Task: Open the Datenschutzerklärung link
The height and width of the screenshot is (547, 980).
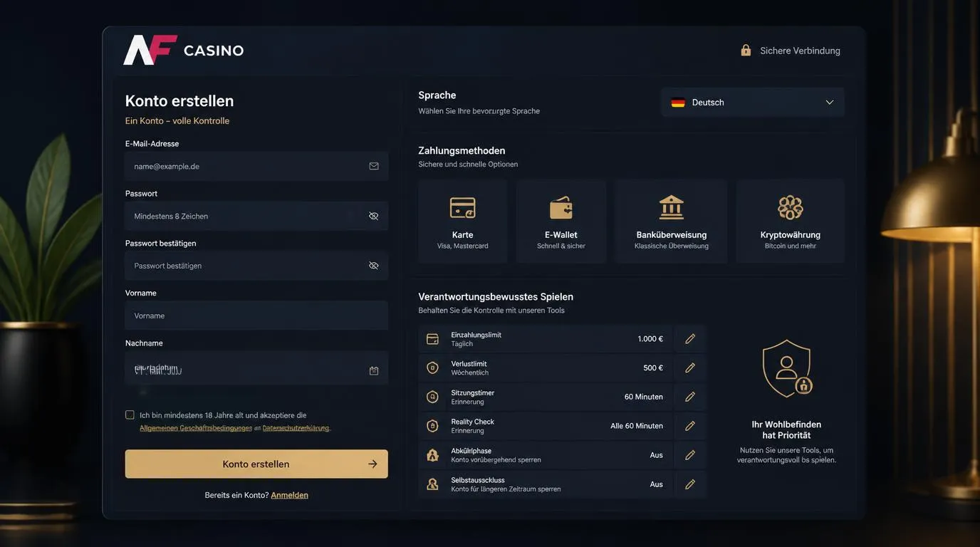Action: (x=296, y=428)
